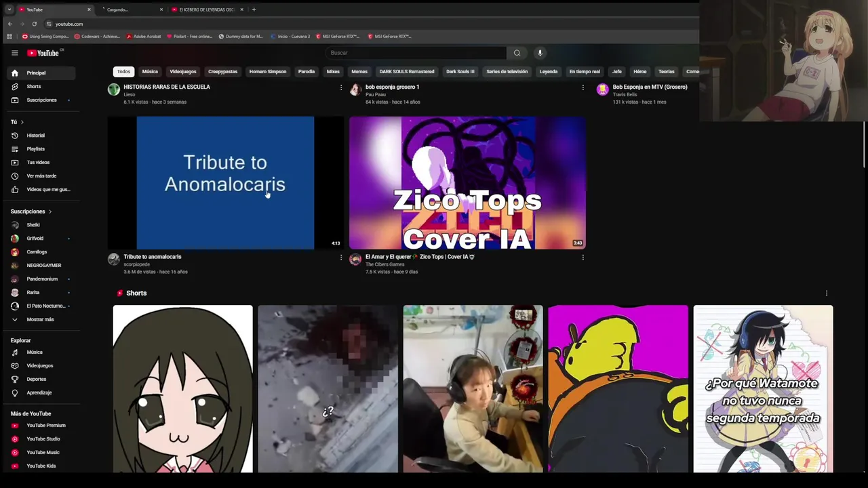Screen dimensions: 868x488
Task: Select the Creepypastas filter chip
Action: click(222, 72)
